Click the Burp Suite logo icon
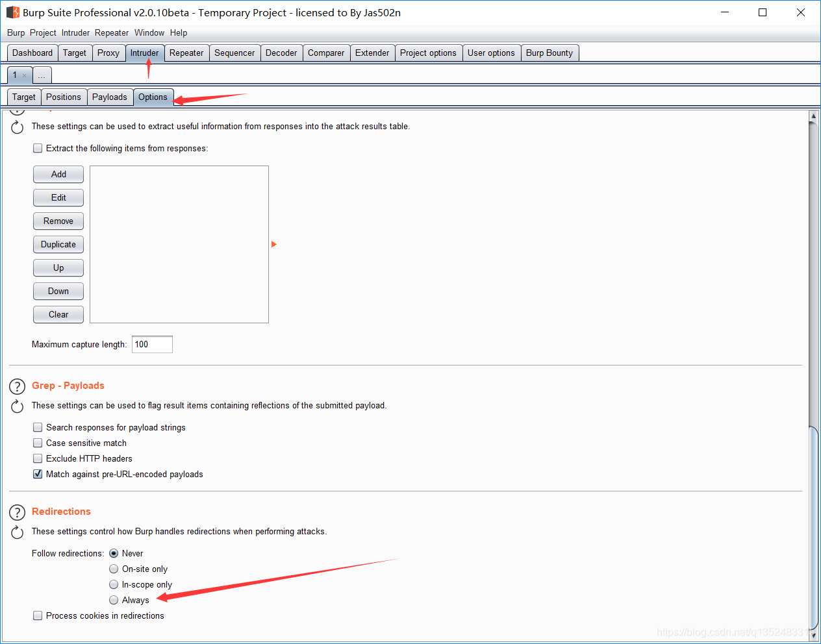821x644 pixels. (x=12, y=12)
